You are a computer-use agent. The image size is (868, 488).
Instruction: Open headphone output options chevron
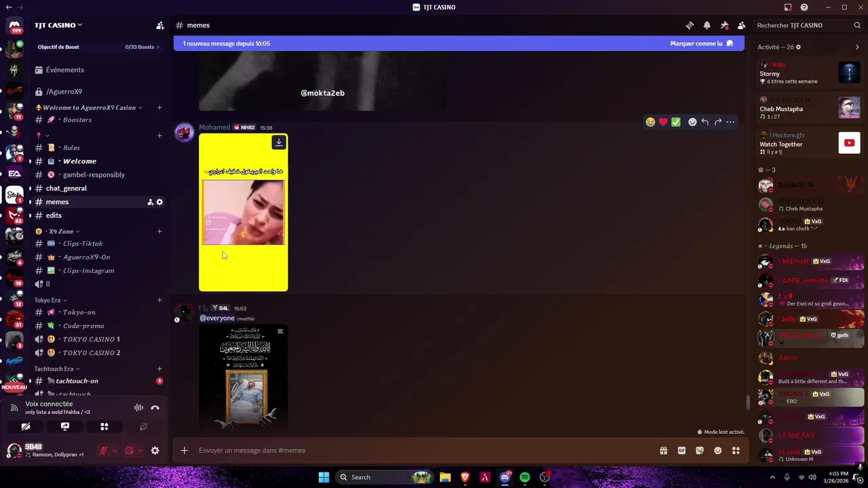(140, 451)
